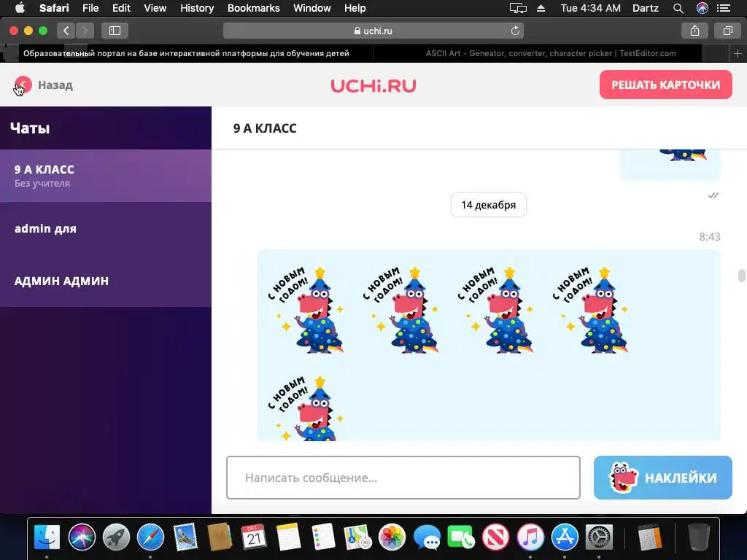Open News in the Dock
The image size is (747, 560).
point(495,537)
